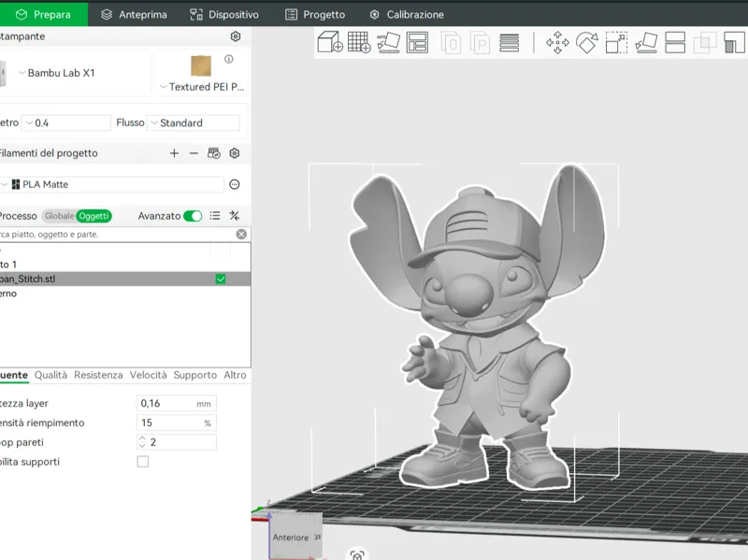Image resolution: width=748 pixels, height=560 pixels.
Task: Open the printer settings gear icon
Action: 236,36
